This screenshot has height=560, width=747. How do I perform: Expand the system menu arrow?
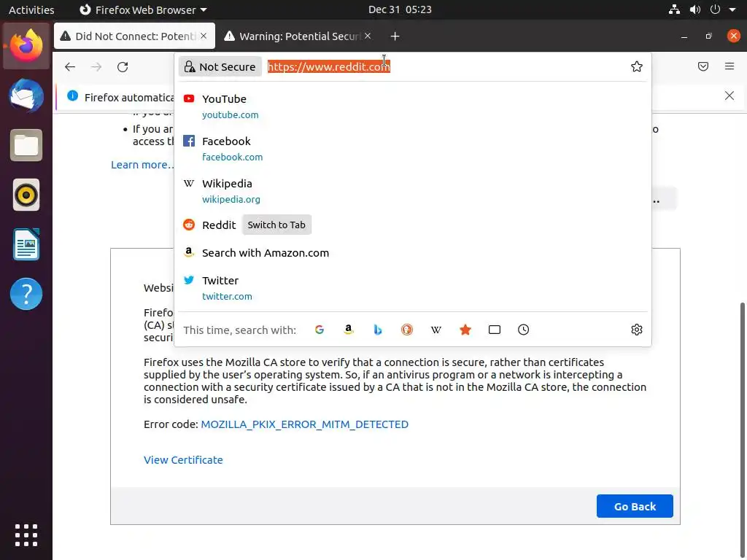732,9
